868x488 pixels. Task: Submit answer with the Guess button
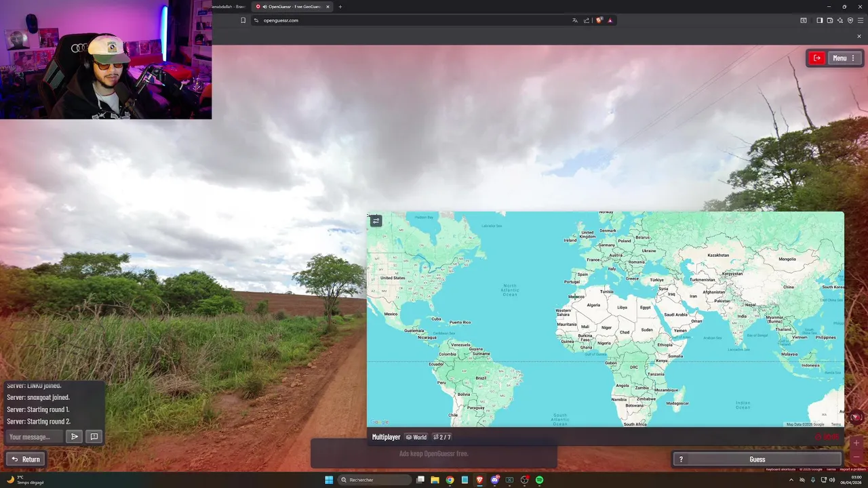tap(757, 460)
